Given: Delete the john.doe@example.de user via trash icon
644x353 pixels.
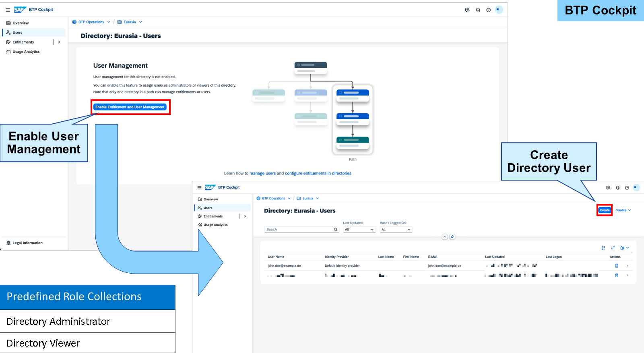Looking at the screenshot, I should pyautogui.click(x=617, y=266).
